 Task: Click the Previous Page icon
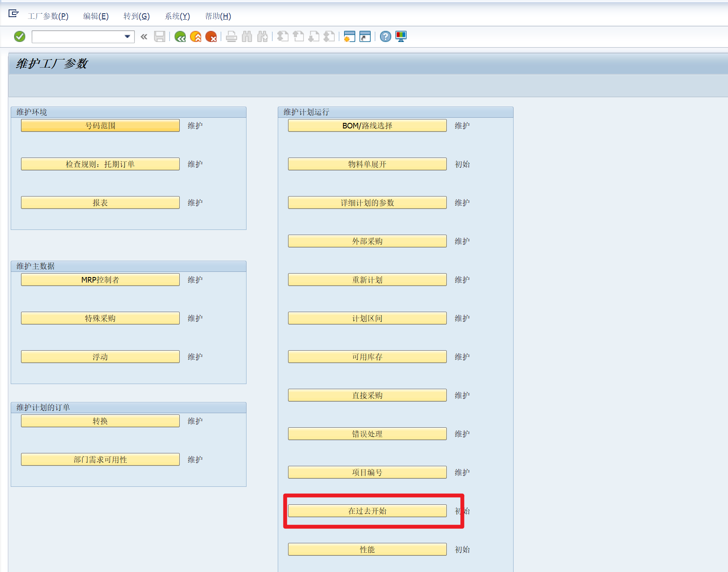298,36
